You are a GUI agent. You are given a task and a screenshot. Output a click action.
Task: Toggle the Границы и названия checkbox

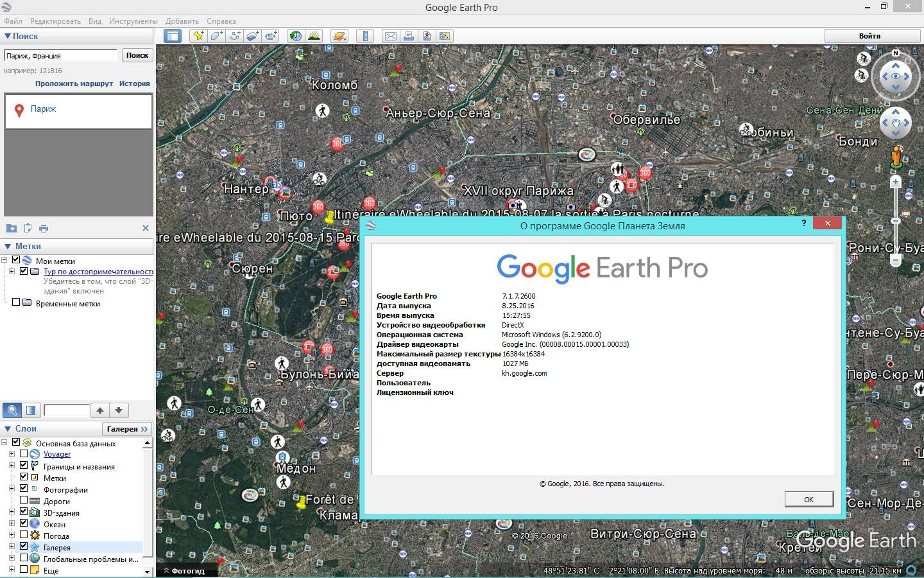pyautogui.click(x=24, y=465)
